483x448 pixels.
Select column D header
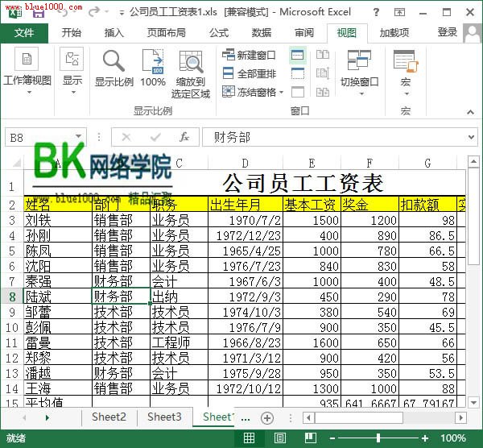[246, 163]
